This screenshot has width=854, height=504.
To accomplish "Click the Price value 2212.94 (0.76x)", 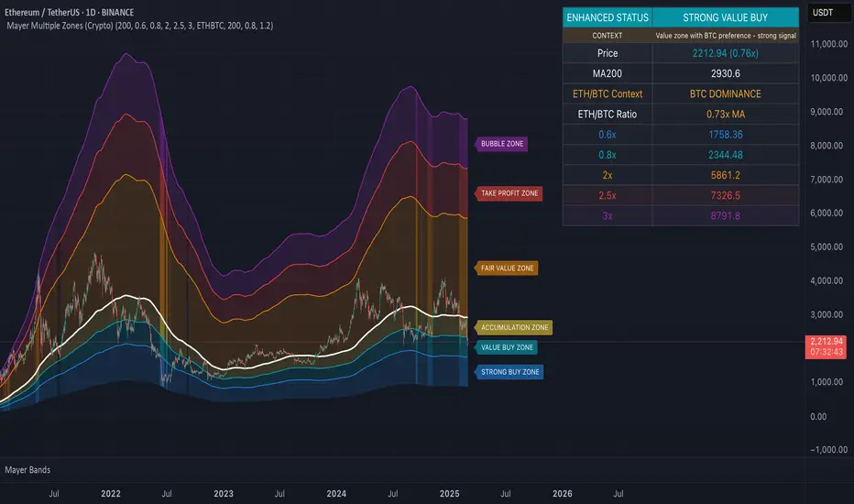I will point(726,53).
